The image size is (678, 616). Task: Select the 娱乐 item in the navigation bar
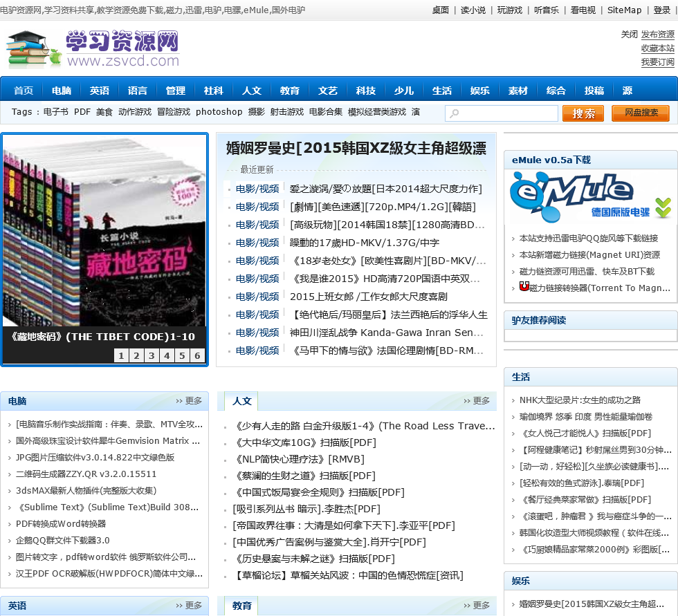pos(479,91)
